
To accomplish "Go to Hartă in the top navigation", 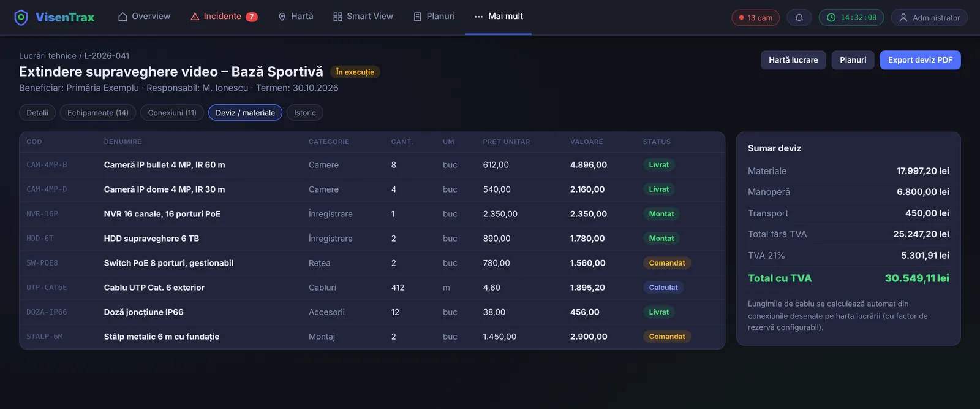I will pos(295,17).
